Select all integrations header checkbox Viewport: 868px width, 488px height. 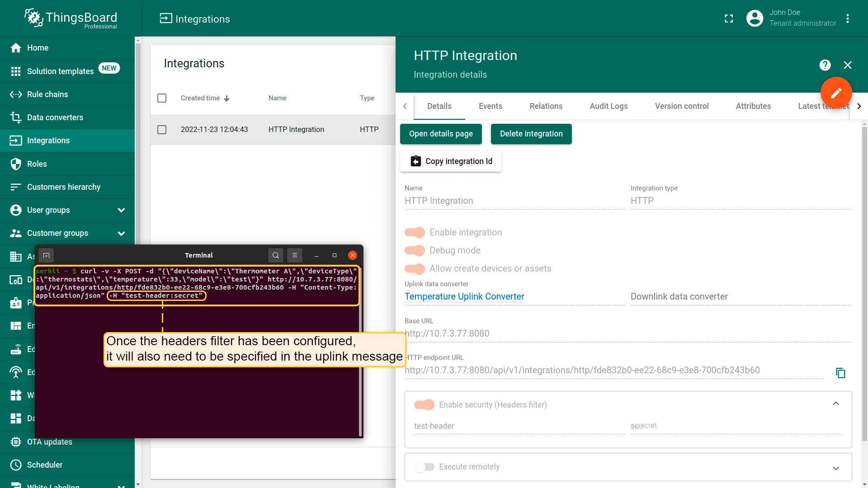[162, 98]
